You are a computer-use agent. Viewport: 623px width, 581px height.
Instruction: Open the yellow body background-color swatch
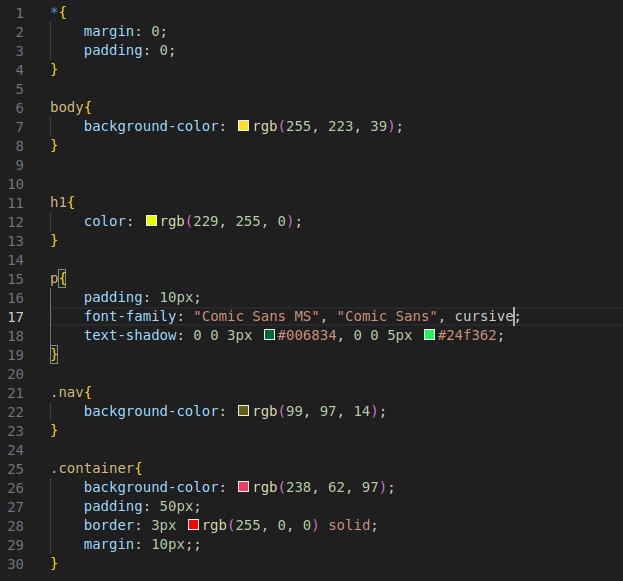243,126
